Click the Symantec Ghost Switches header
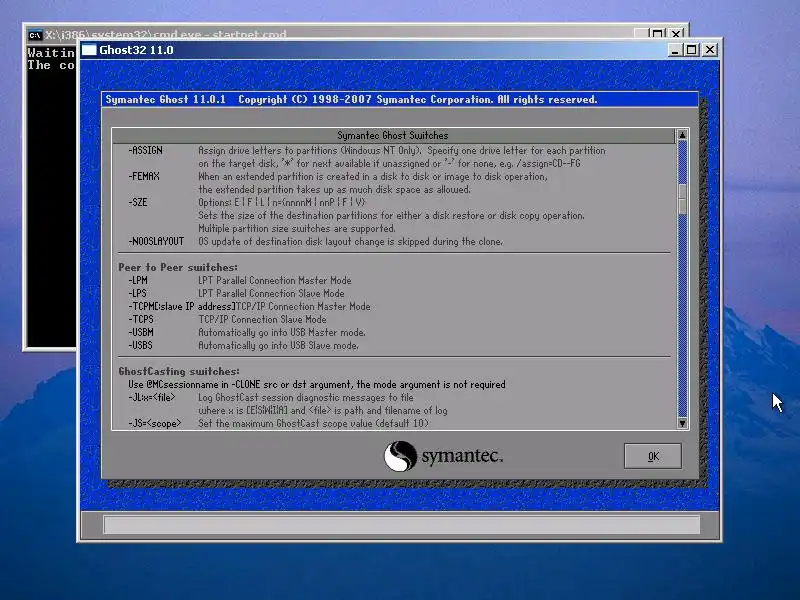800x600 pixels. coord(393,136)
